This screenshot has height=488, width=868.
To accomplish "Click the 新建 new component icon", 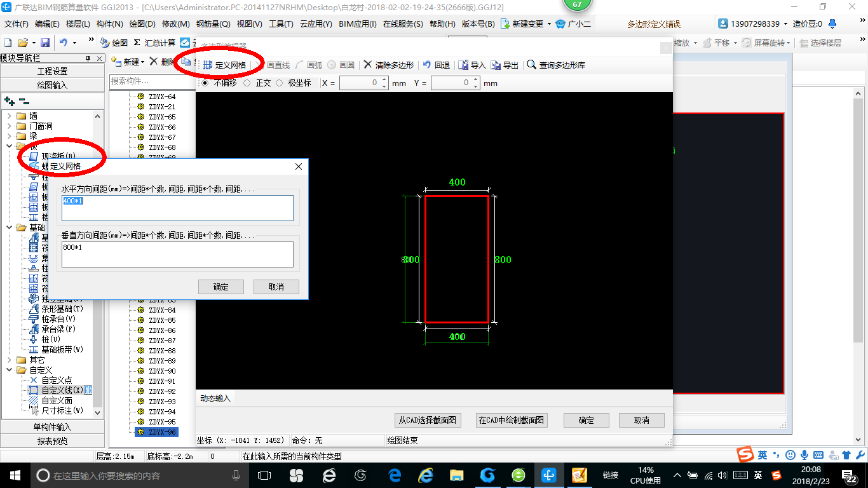I will (116, 62).
